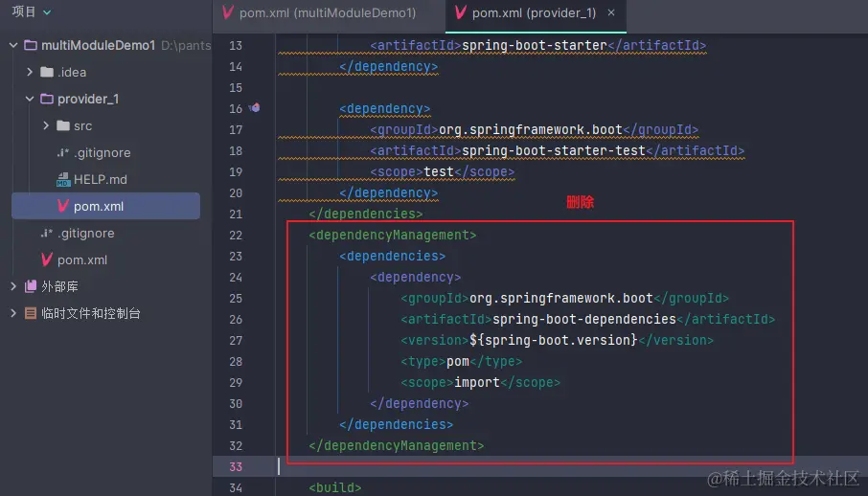Click </dependencies> closing tag on line 21
Image resolution: width=868 pixels, height=496 pixels.
366,214
